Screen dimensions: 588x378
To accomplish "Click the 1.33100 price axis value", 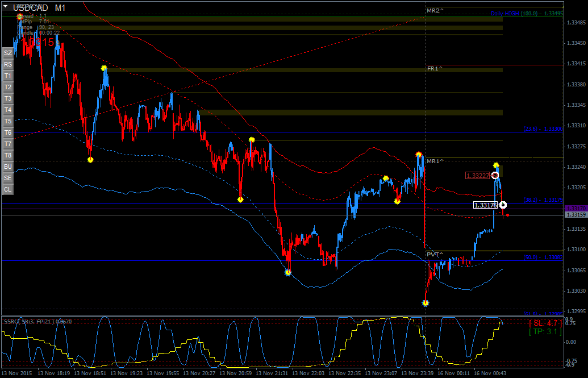I will tap(577, 250).
